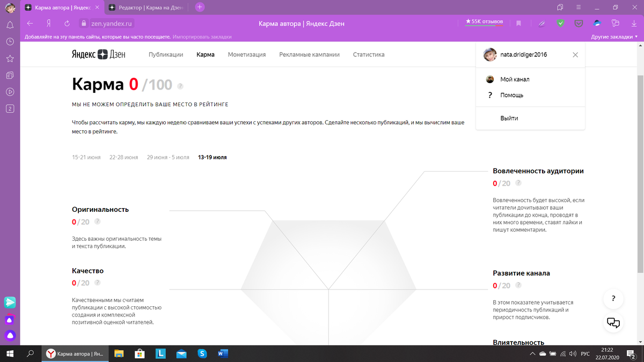Click help icon beside Вовлеченность аудитории score
The height and width of the screenshot is (362, 644).
pos(518,183)
